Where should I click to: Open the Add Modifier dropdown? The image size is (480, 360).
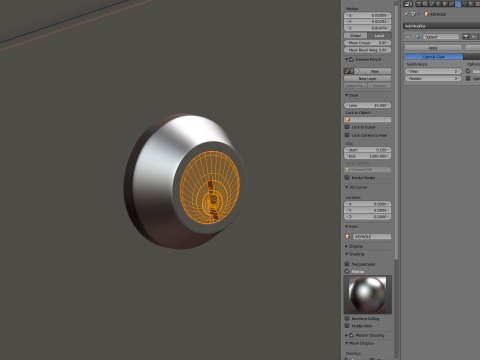[x=442, y=26]
